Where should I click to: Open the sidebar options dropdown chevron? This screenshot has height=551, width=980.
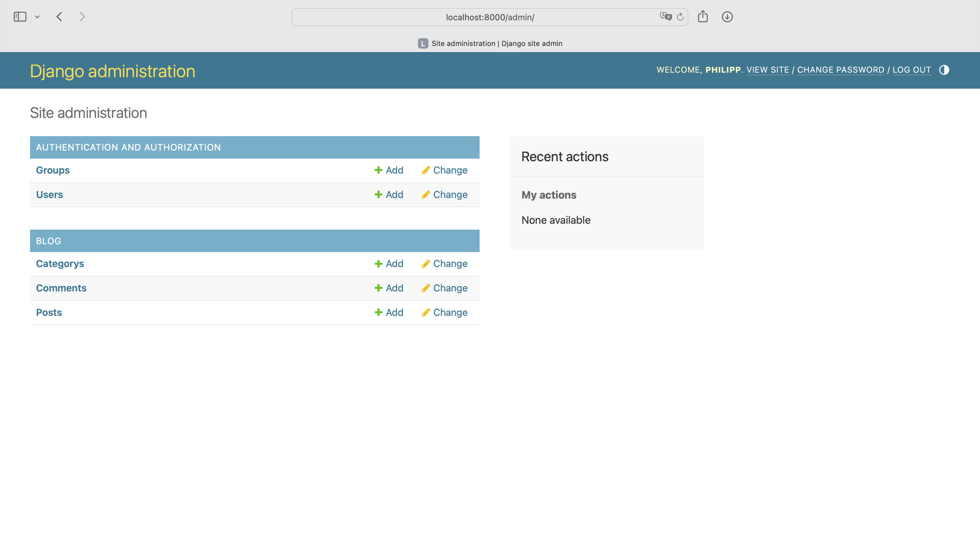[37, 17]
